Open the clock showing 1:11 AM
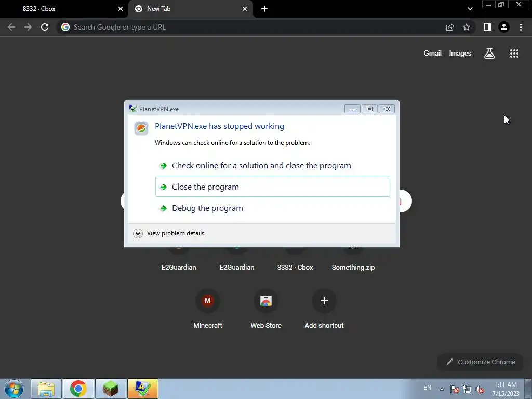Image resolution: width=532 pixels, height=399 pixels. coord(506,389)
